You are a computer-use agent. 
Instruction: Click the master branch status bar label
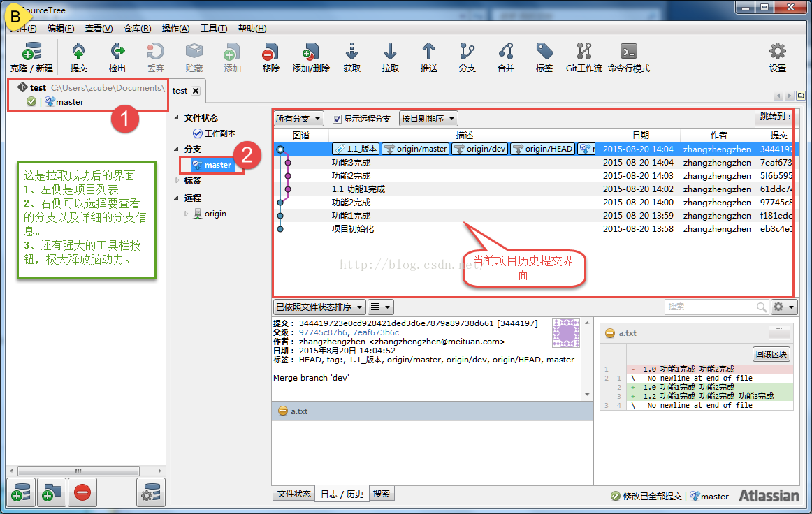pos(709,497)
